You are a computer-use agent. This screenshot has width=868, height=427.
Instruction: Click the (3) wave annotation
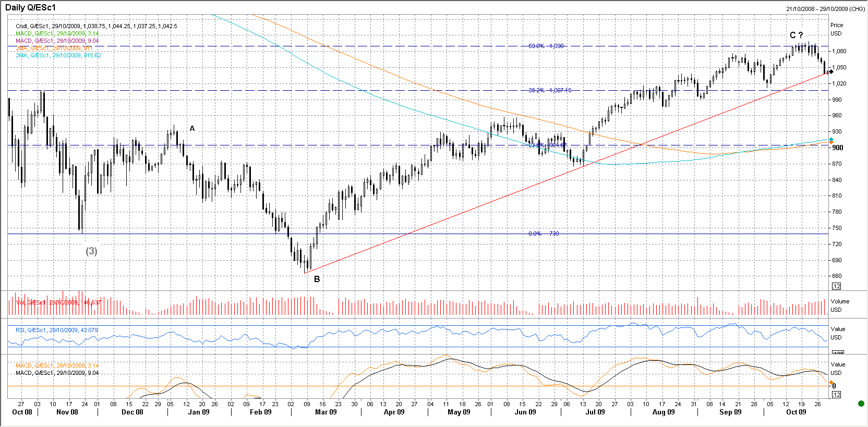coord(91,251)
